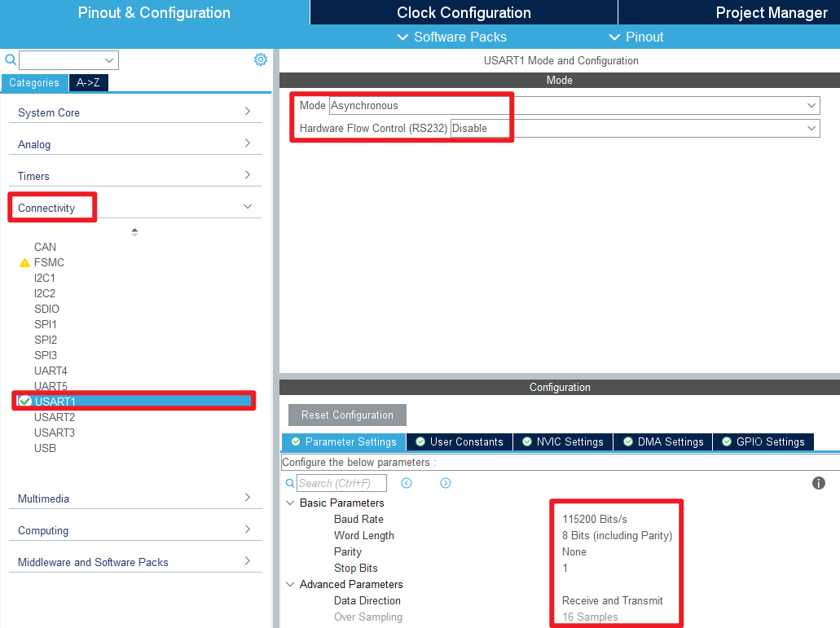Viewport: 840px width, 628px height.
Task: Click green check icon beside USART1
Action: point(24,401)
